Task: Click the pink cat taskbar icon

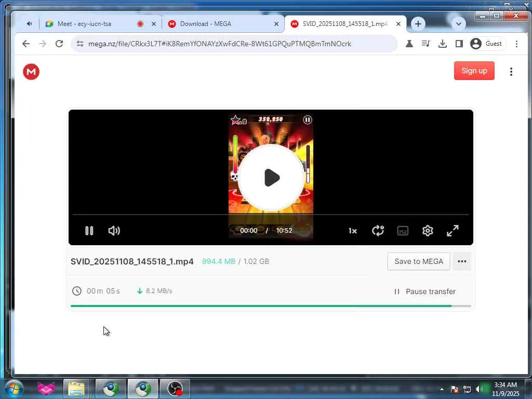Action: tap(46, 389)
